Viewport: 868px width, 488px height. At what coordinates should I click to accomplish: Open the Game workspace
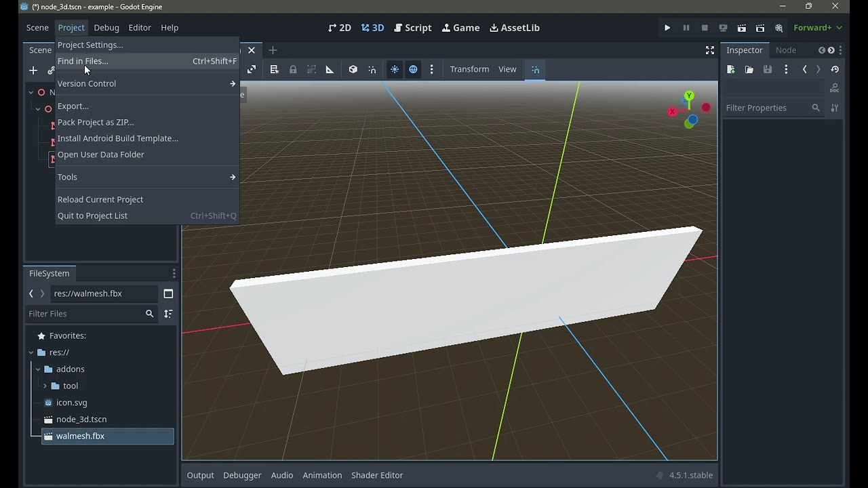[x=460, y=28]
